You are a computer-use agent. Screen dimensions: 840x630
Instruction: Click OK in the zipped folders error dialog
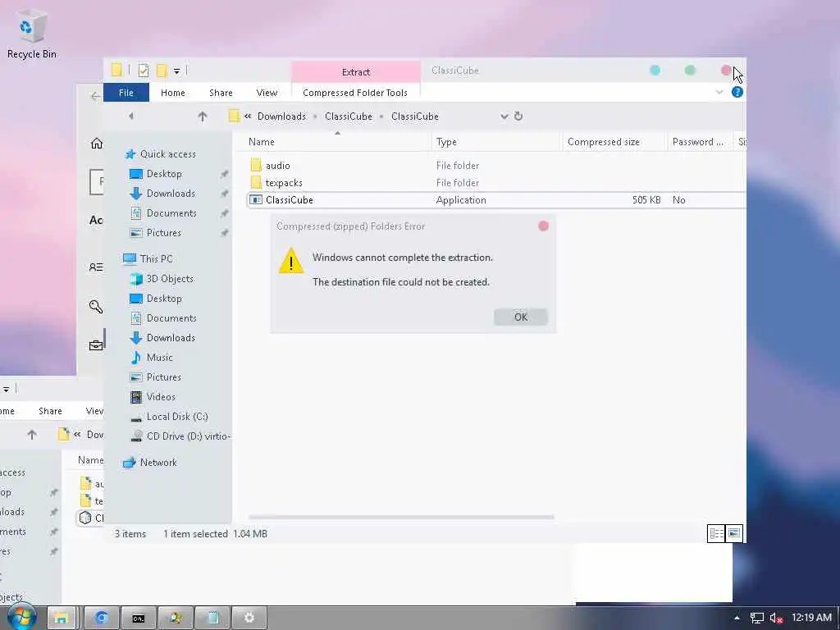[x=521, y=317]
